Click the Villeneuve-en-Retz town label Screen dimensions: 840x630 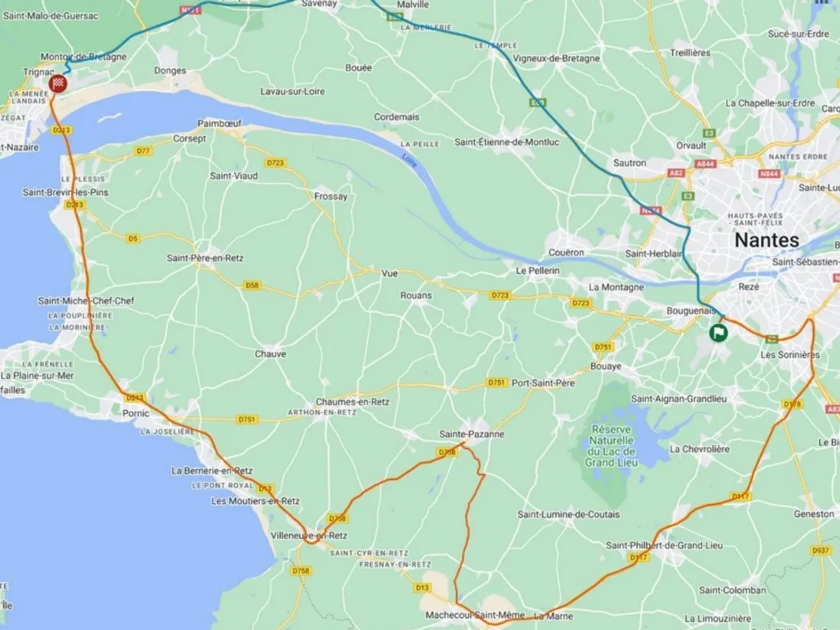[x=309, y=535]
